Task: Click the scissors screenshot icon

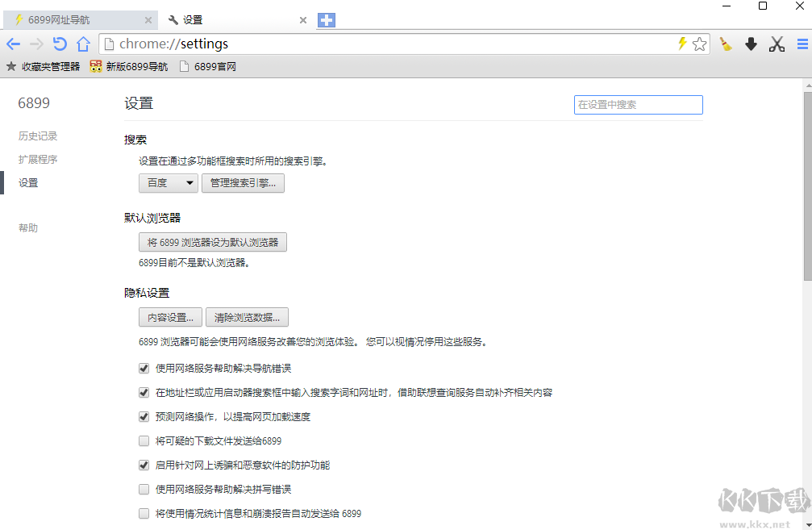Action: pyautogui.click(x=777, y=44)
